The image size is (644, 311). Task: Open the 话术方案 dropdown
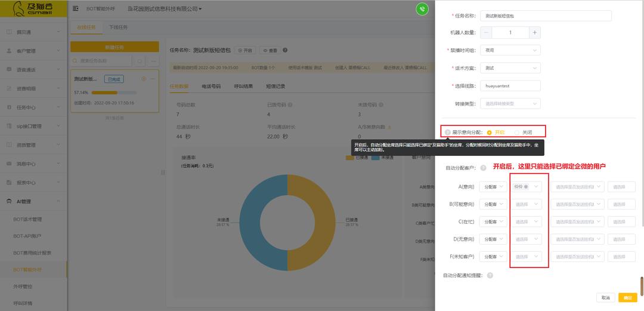[510, 68]
